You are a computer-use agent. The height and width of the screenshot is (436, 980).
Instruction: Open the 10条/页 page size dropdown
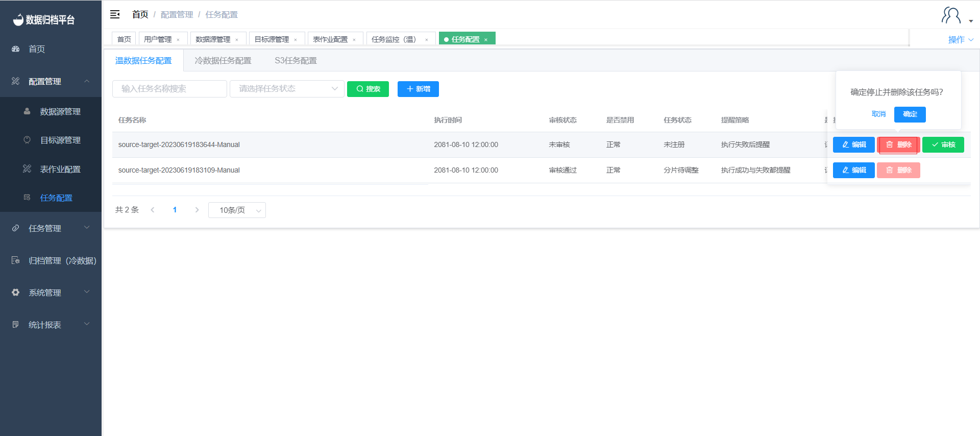237,210
